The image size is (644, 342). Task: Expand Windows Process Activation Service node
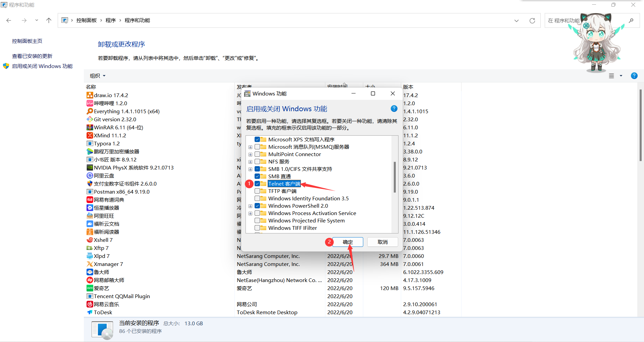coord(250,213)
